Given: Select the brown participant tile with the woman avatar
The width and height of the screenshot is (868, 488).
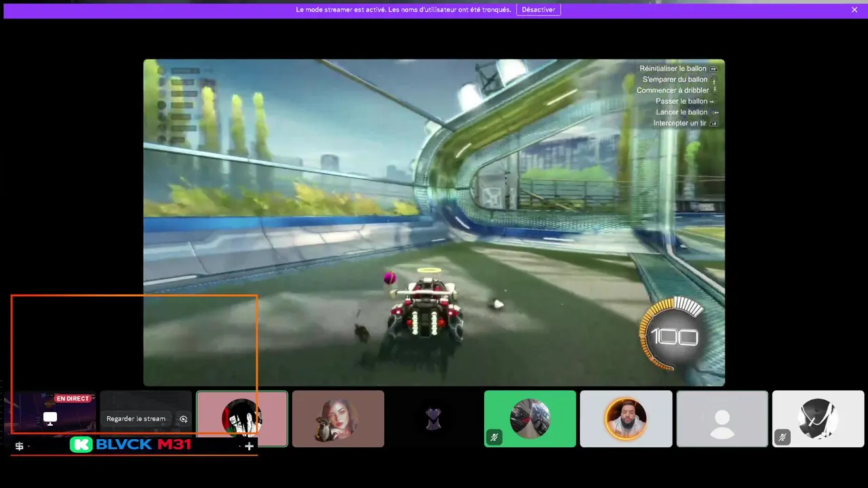Looking at the screenshot, I should tap(338, 419).
